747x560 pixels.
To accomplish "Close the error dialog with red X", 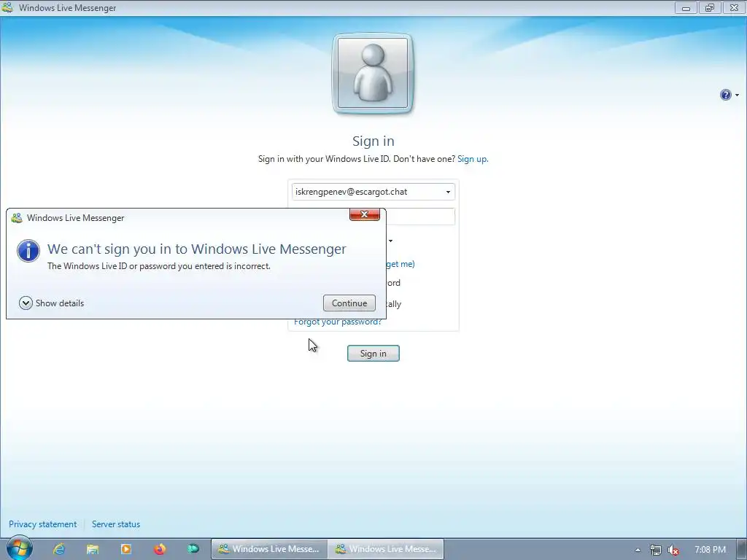I will [x=365, y=215].
